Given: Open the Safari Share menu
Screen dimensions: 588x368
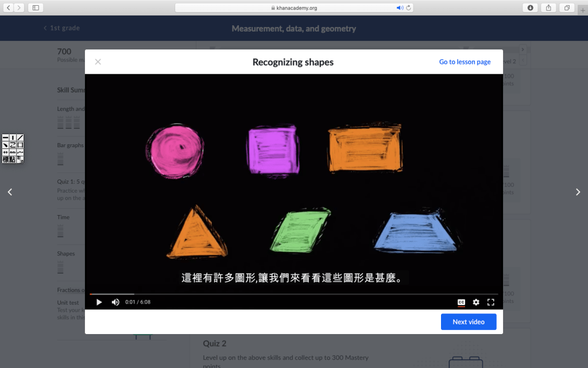Looking at the screenshot, I should [x=548, y=7].
